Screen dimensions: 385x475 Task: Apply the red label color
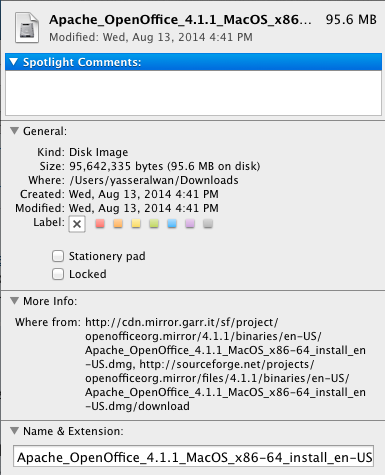[x=100, y=223]
